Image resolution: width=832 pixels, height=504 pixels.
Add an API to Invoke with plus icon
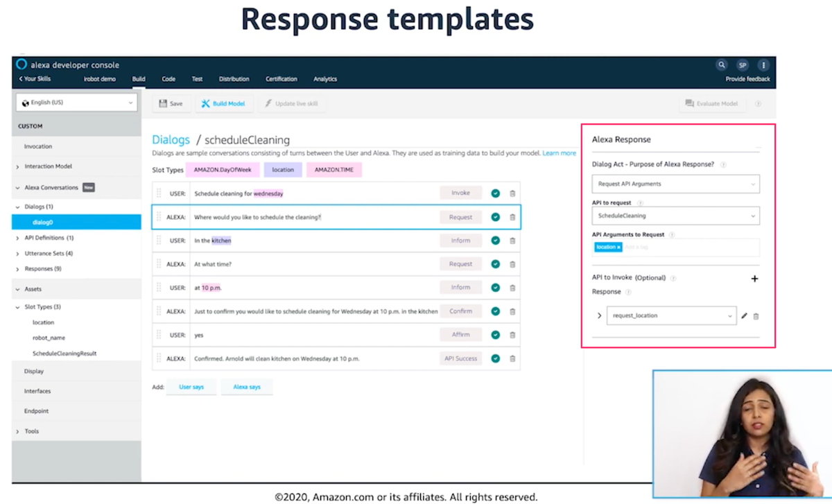click(754, 279)
